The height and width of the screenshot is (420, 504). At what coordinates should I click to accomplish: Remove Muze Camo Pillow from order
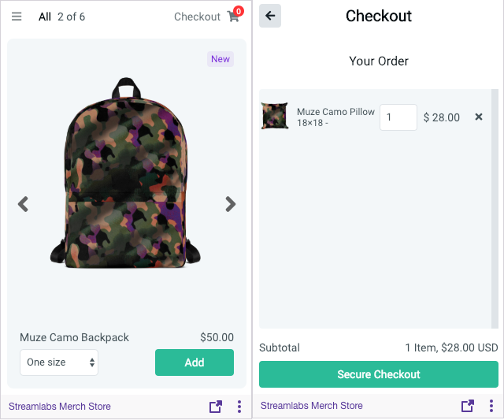pos(479,117)
